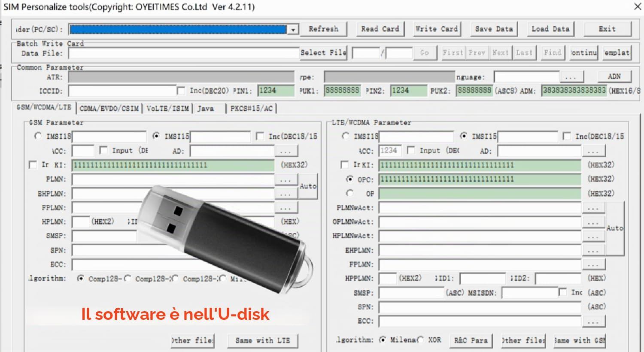
Task: Open the language browse (...) button
Action: point(571,77)
